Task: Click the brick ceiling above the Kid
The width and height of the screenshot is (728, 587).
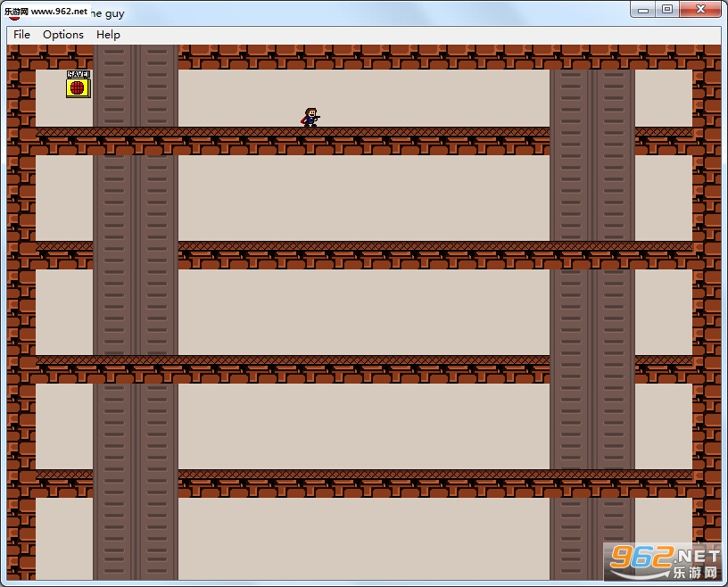Action: click(363, 57)
